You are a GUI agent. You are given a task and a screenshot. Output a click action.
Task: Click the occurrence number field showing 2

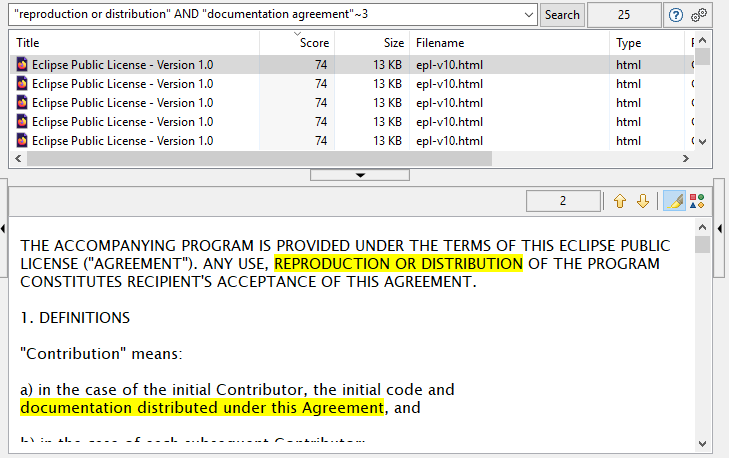click(563, 201)
